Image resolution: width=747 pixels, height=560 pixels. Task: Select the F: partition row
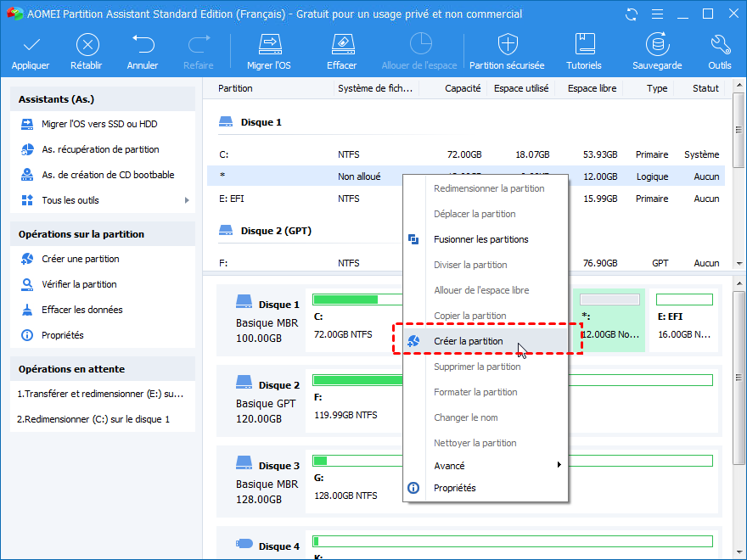[305, 263]
